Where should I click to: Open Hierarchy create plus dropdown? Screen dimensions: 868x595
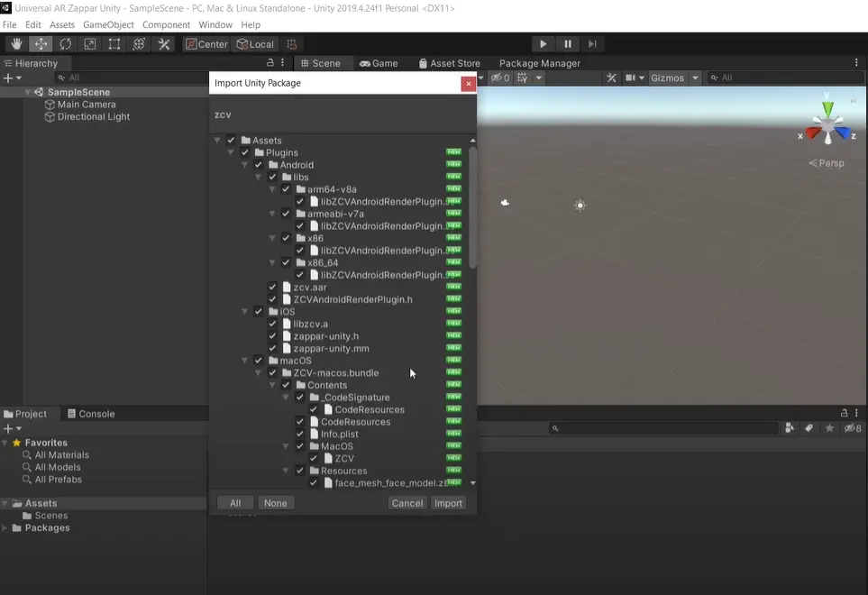(13, 78)
